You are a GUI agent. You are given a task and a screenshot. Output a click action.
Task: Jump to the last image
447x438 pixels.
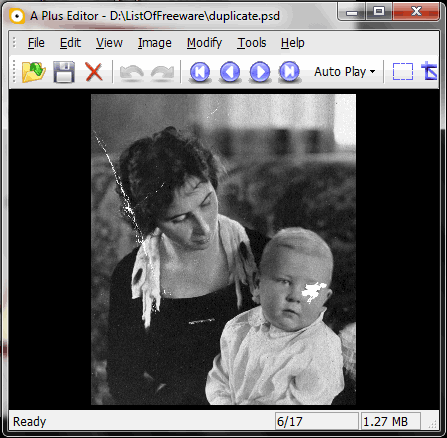point(289,72)
